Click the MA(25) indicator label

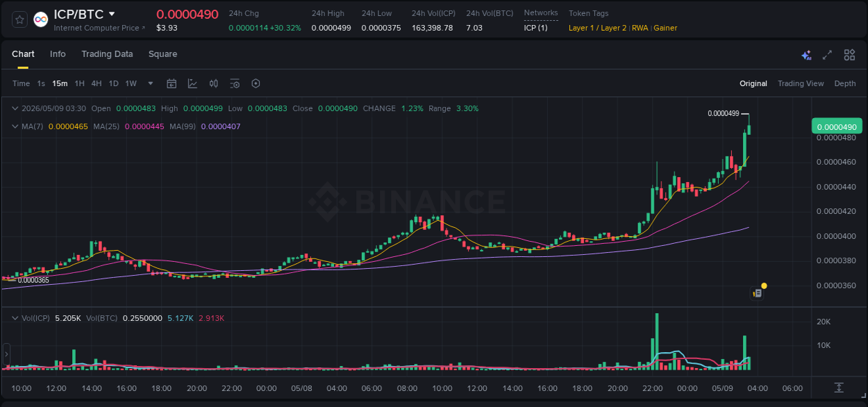(x=107, y=126)
